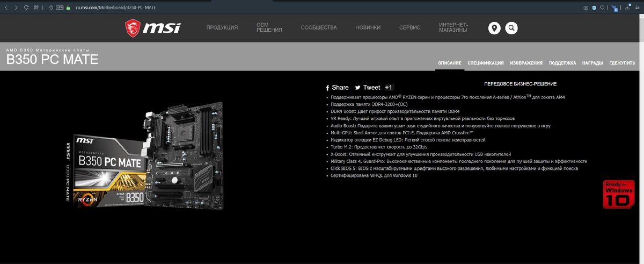Click the Сертифицирована WHQL для Windows 10 line
Viewport: 644px width, 264px height.
(374, 175)
